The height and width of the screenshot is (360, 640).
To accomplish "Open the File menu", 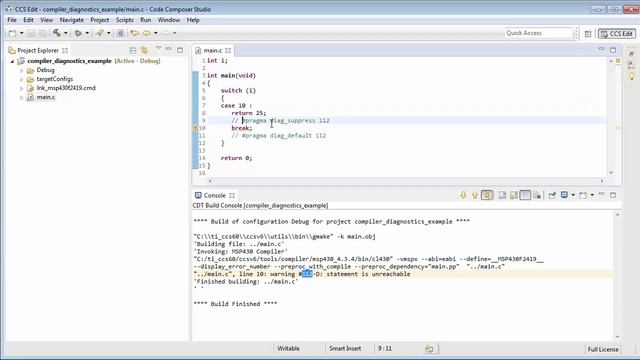I will pyautogui.click(x=12, y=20).
